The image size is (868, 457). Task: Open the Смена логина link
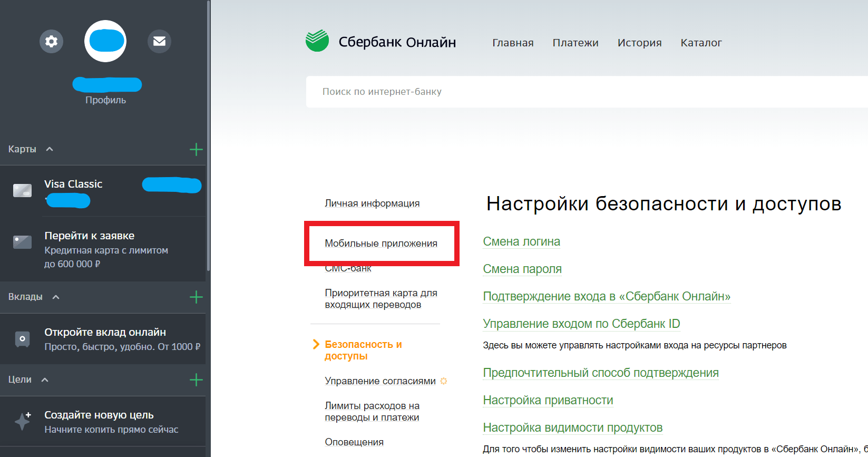521,241
